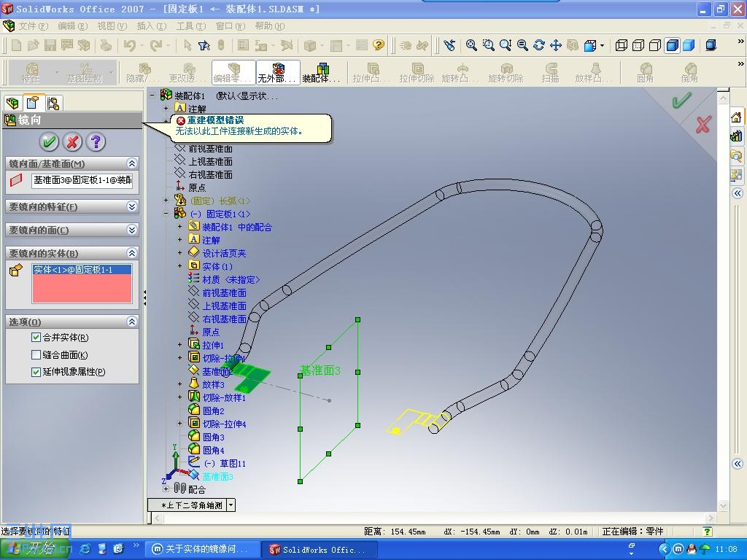Open the 帮助(H) menu

[x=270, y=26]
